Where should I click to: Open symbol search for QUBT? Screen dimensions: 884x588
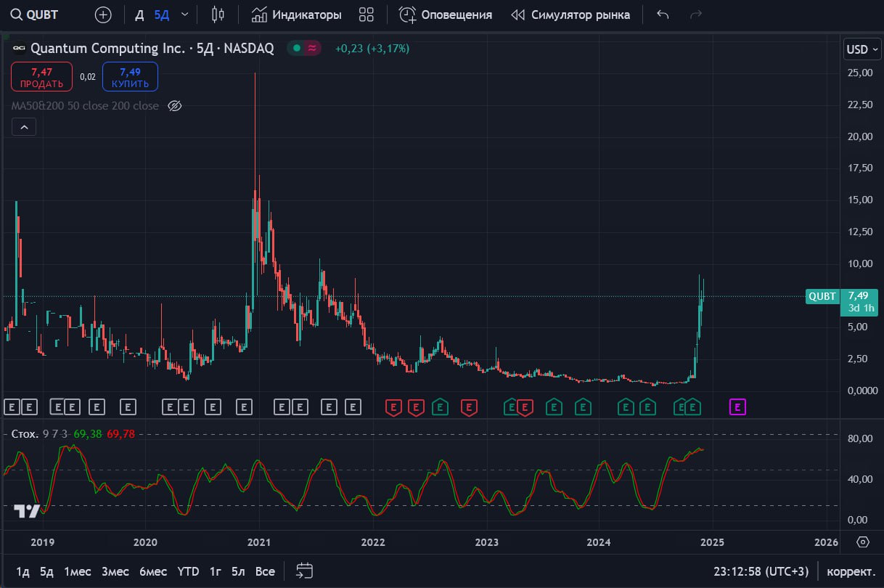pos(35,15)
